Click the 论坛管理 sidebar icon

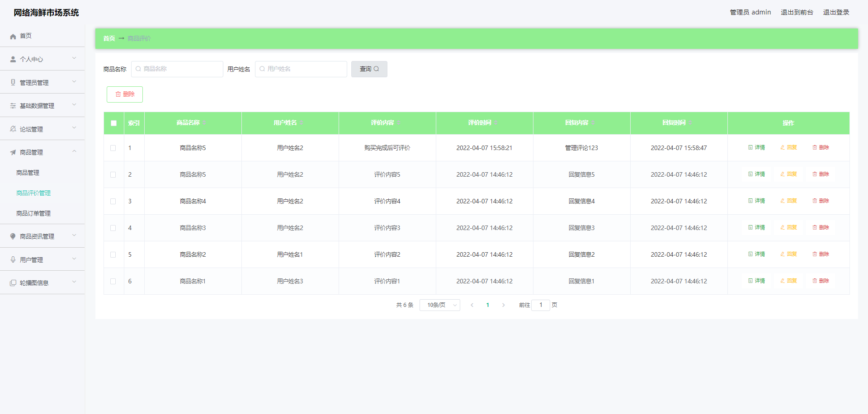coord(13,129)
